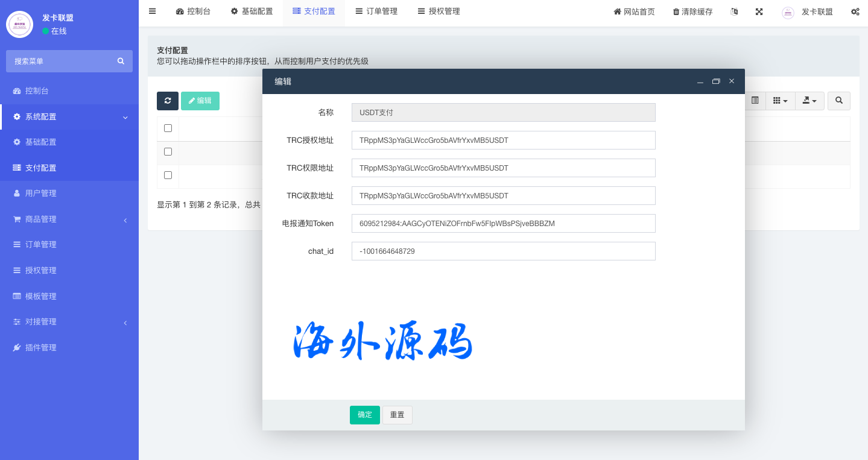
Task: Check the first table row checkbox
Action: 168,151
